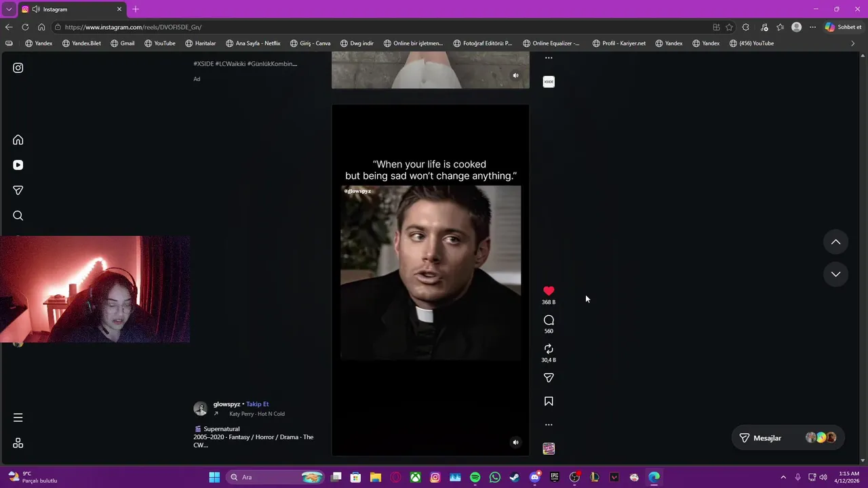This screenshot has width=868, height=488.
Task: Toggle sound on the XSIDE ad reel
Action: click(x=515, y=75)
